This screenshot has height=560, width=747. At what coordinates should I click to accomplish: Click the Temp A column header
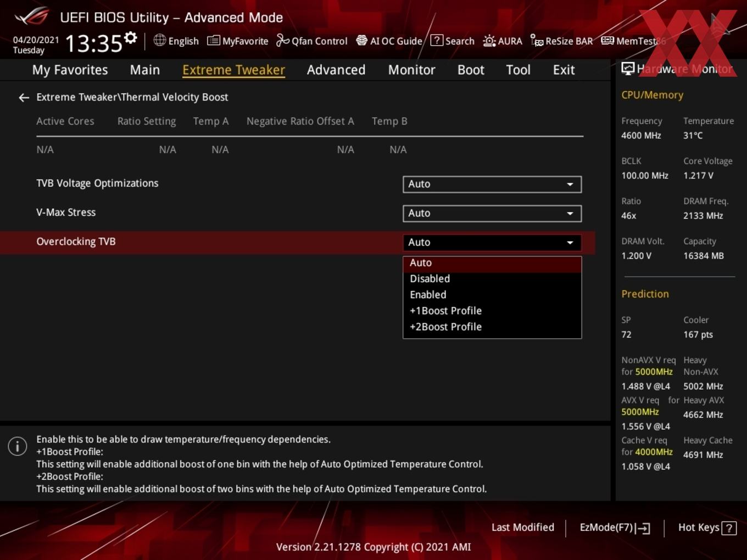coord(211,121)
